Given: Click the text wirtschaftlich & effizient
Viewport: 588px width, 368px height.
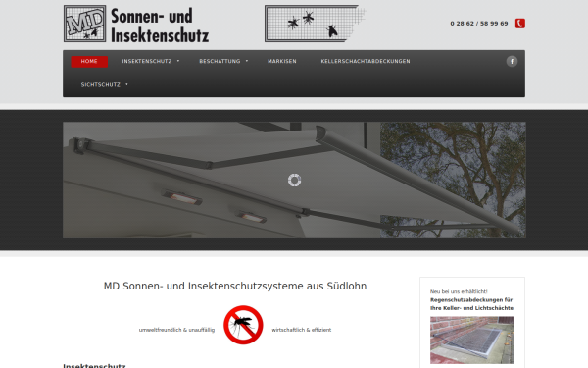Looking at the screenshot, I should click(302, 330).
